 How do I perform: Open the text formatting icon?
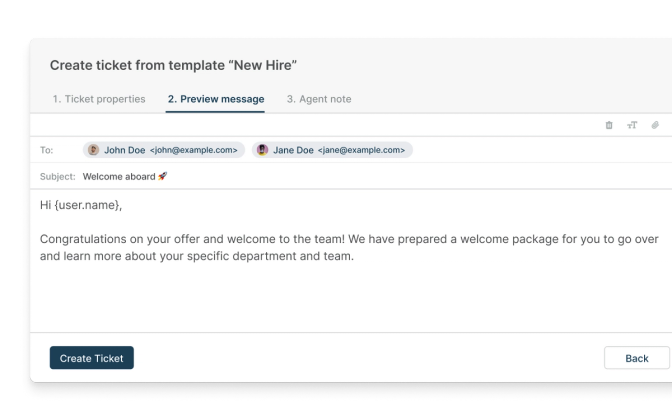click(632, 125)
